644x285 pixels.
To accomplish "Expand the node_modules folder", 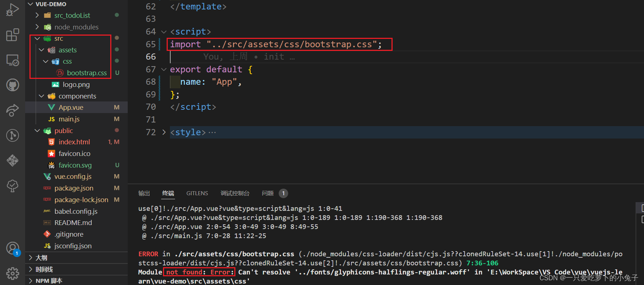I will (x=37, y=27).
